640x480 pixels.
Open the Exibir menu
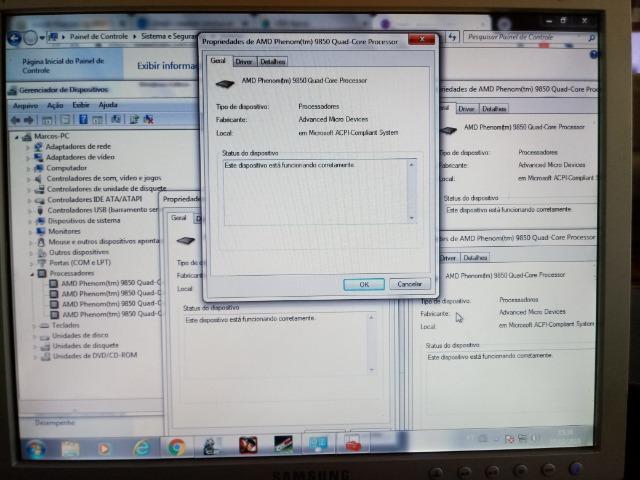(x=81, y=105)
